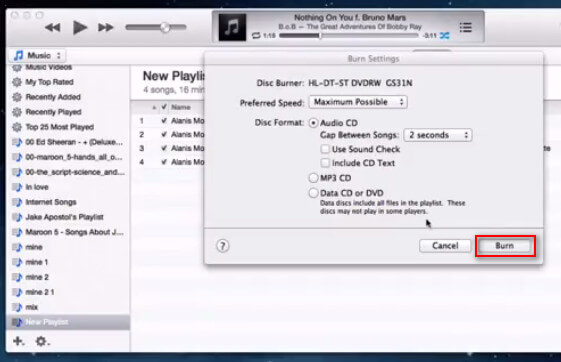This screenshot has height=362, width=561.
Task: Toggle checkmark for song row 3
Action: point(164,148)
